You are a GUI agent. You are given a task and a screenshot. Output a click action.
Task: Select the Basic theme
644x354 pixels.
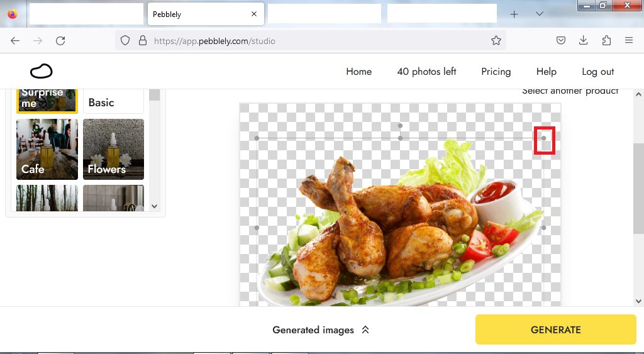click(113, 101)
